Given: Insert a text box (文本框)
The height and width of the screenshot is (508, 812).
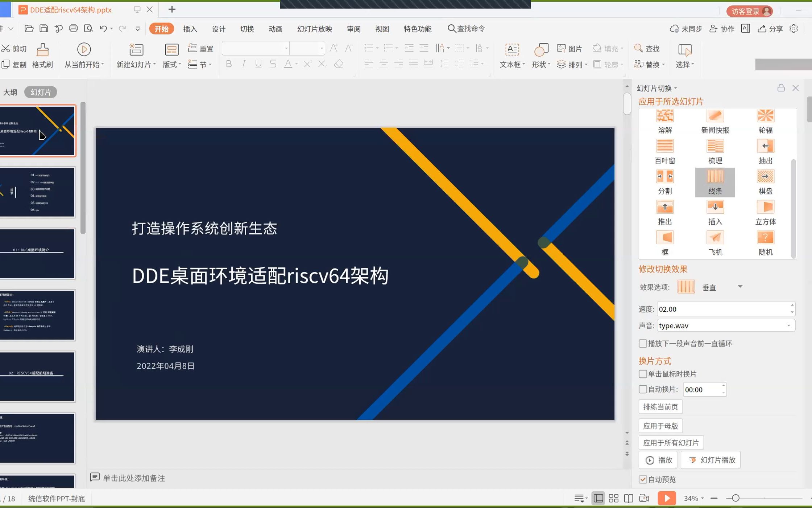Looking at the screenshot, I should (x=512, y=56).
